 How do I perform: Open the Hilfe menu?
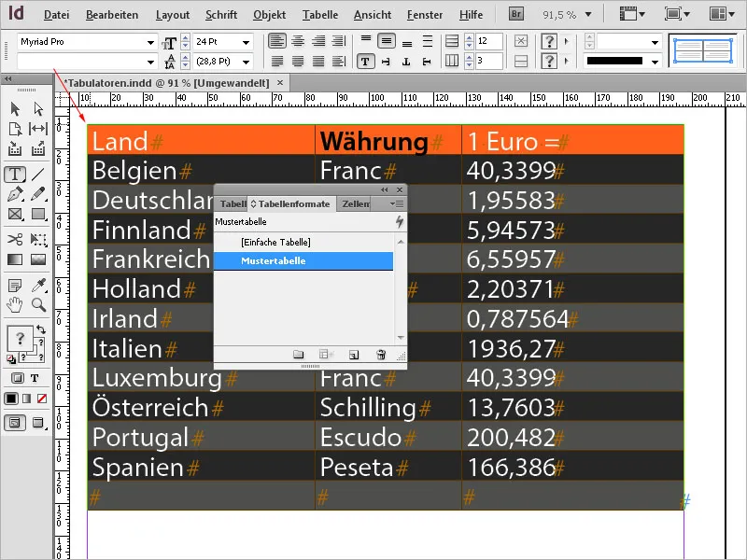471,15
